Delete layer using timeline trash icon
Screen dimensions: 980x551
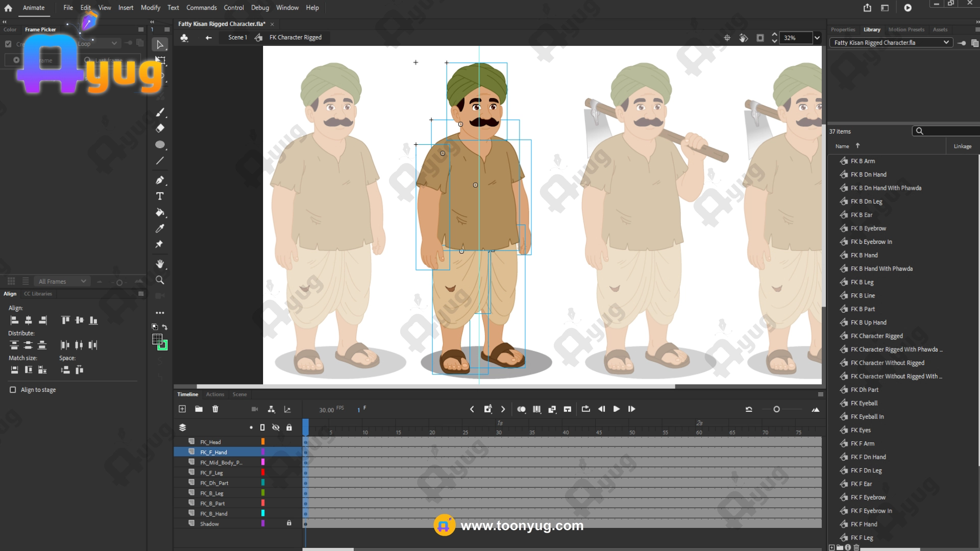pyautogui.click(x=215, y=409)
